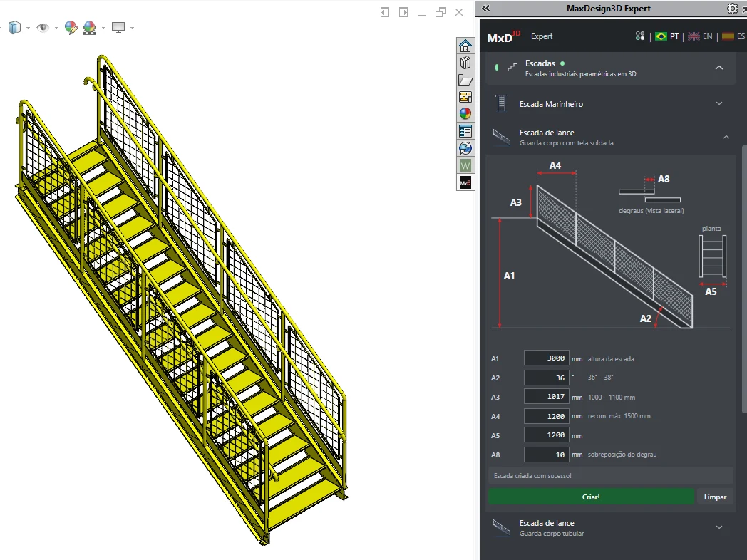The height and width of the screenshot is (560, 747).
Task: Open the MxD MaxDesign3D task pane tab
Action: click(x=465, y=182)
